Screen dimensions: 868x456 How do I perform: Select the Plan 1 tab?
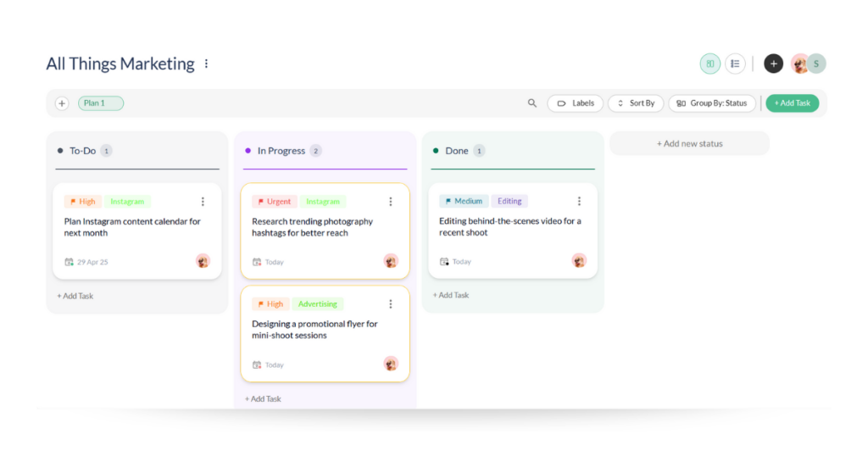tap(101, 103)
